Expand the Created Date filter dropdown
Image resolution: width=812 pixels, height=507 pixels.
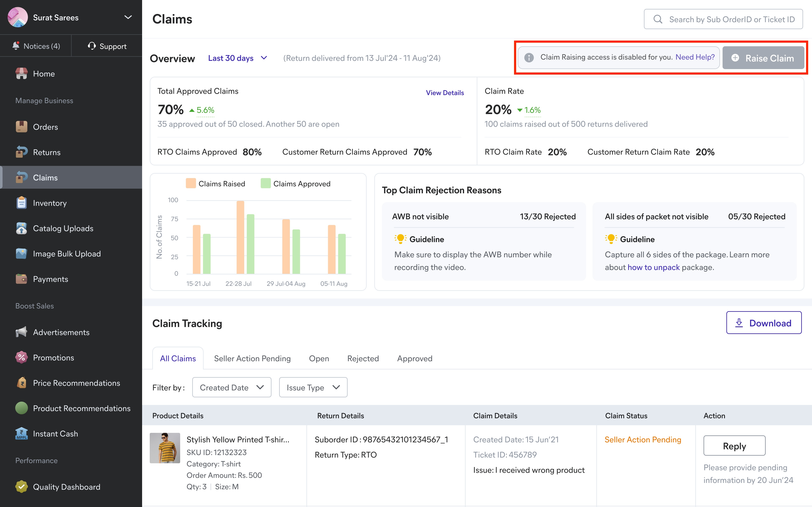click(x=232, y=387)
